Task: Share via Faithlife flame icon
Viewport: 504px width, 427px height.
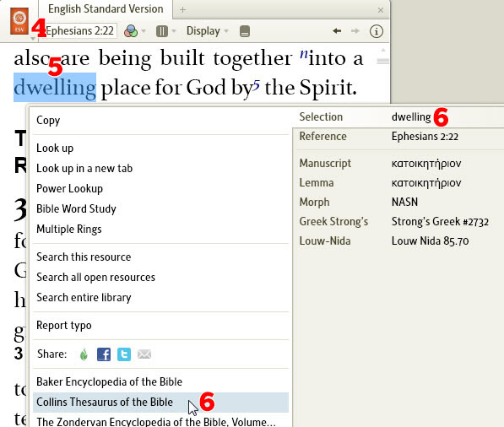Action: click(84, 354)
